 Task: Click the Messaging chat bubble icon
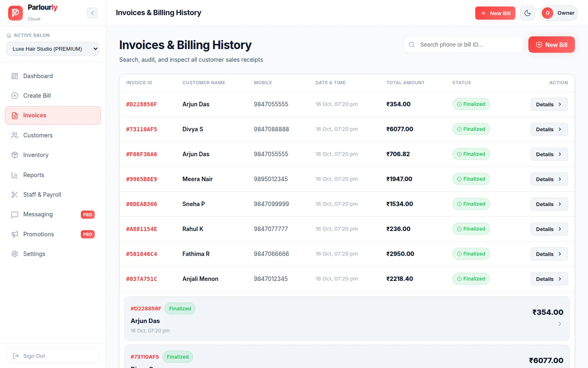pyautogui.click(x=15, y=214)
